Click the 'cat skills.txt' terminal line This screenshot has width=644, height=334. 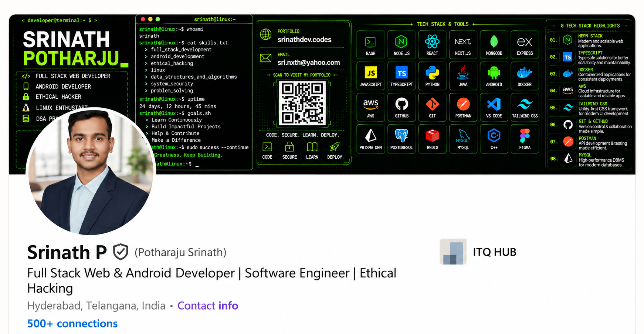183,43
